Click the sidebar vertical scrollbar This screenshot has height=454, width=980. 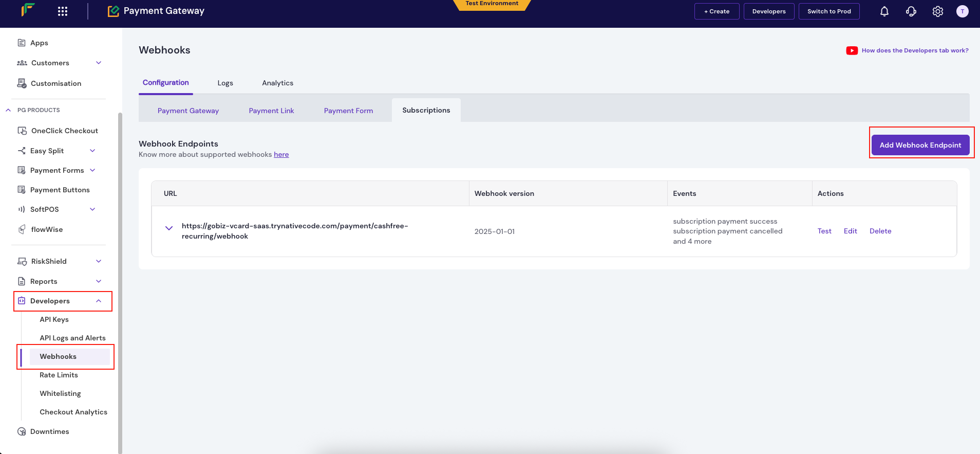[x=120, y=283]
